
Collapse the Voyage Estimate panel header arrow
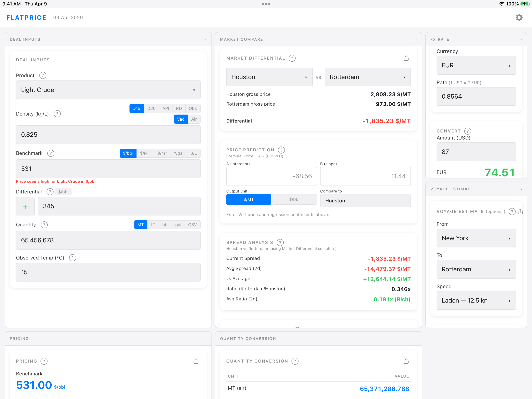[x=521, y=189]
